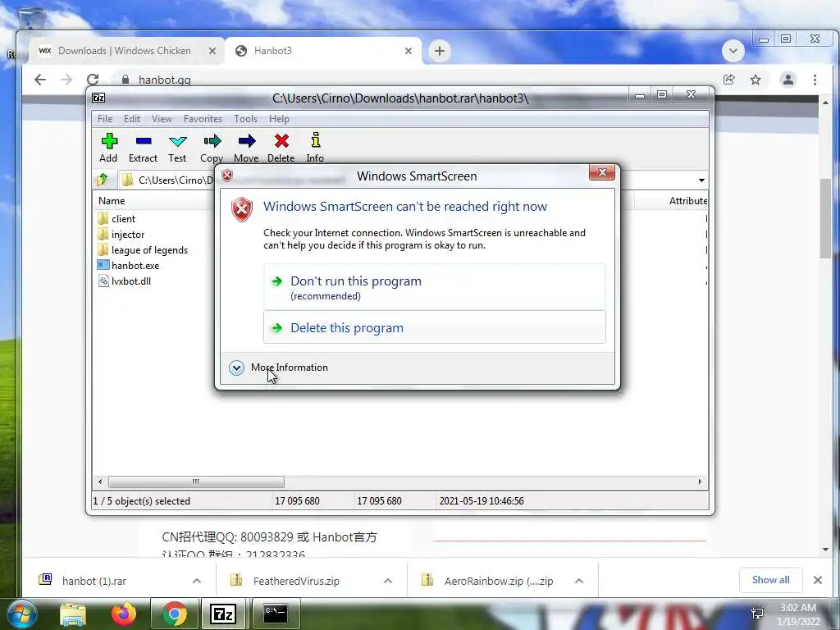
Task: Reload the hanbot.gg page
Action: tap(93, 80)
